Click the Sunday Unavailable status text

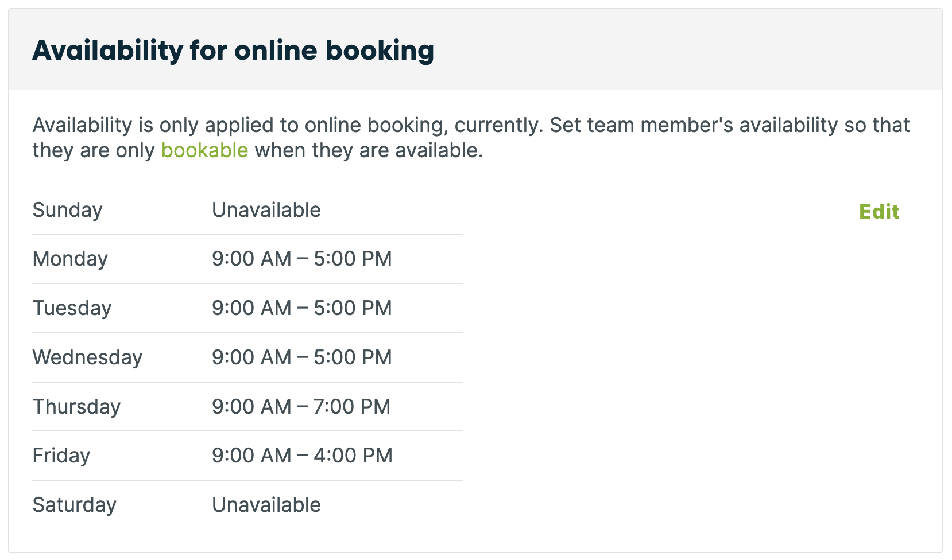[266, 210]
